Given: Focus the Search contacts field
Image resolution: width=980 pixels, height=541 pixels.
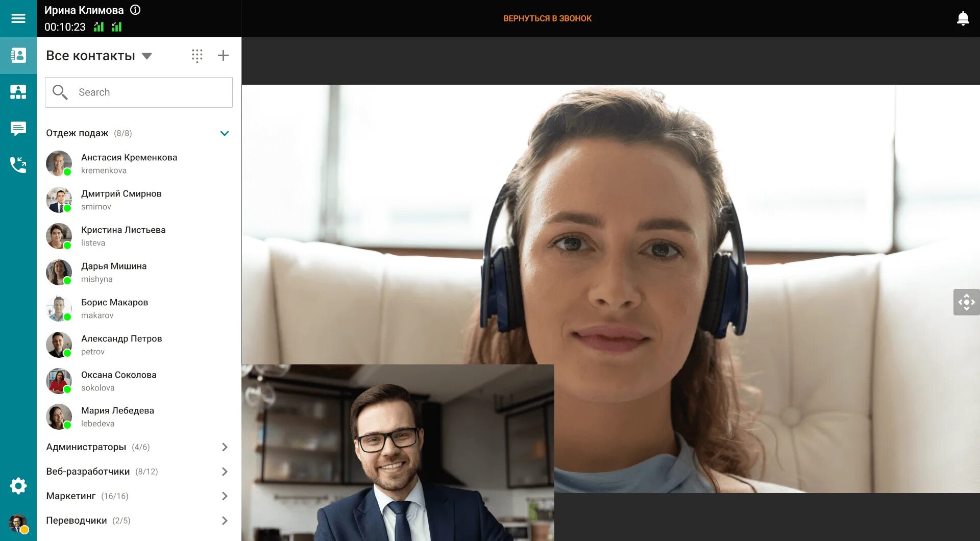Looking at the screenshot, I should tap(139, 92).
